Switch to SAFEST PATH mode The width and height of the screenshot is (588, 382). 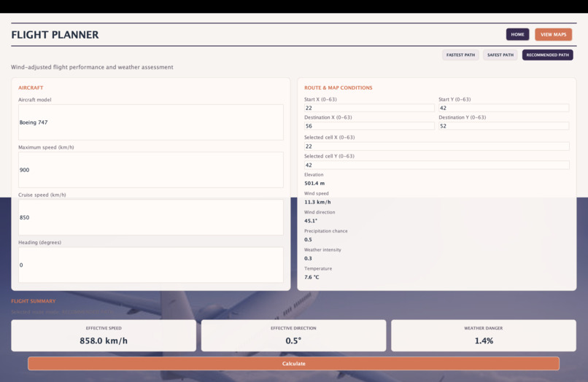[500, 55]
